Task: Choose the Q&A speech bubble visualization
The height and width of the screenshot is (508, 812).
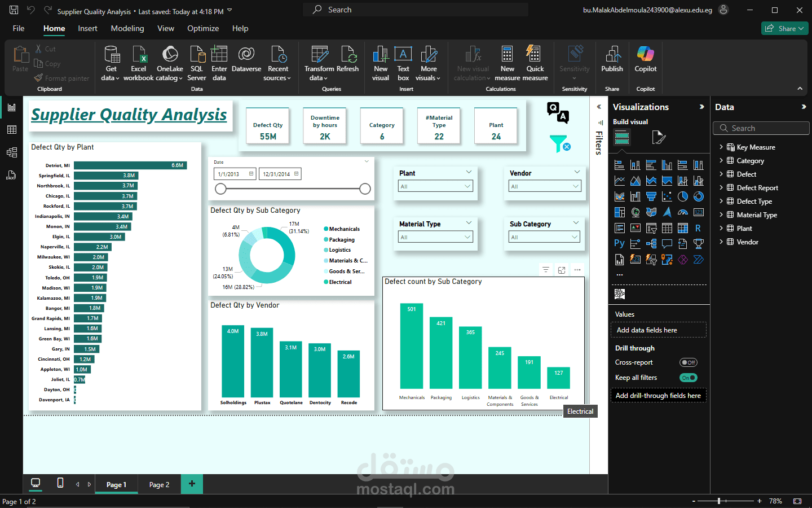Action: (x=667, y=244)
